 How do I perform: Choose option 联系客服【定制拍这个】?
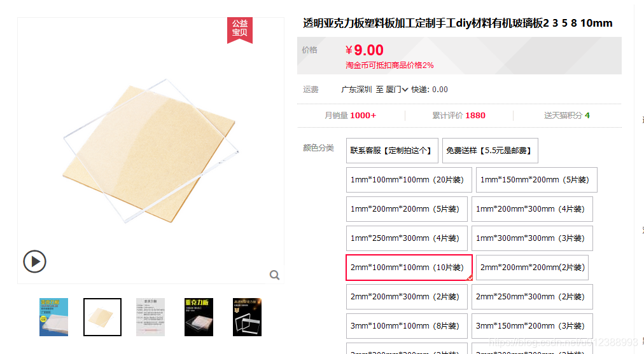[392, 151]
